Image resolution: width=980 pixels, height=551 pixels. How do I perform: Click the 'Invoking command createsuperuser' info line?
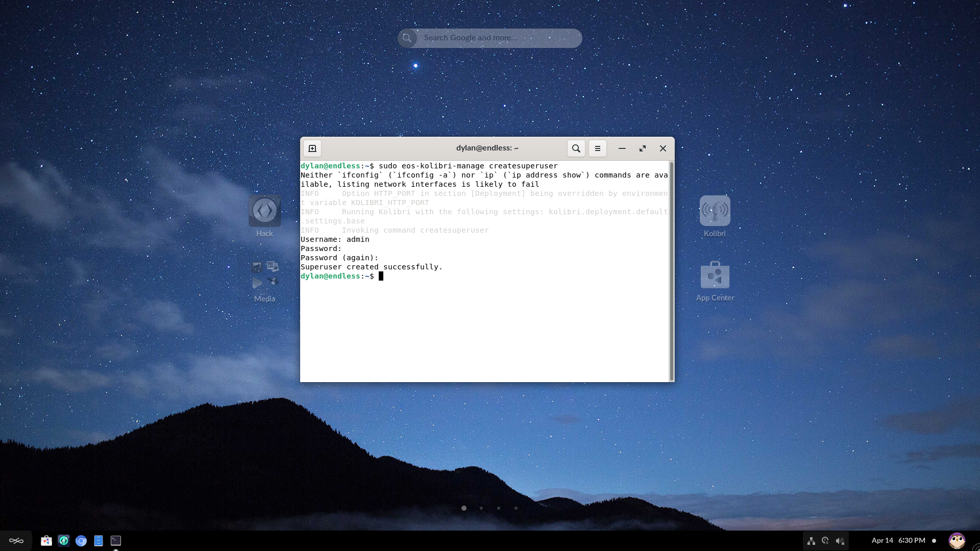pyautogui.click(x=395, y=230)
